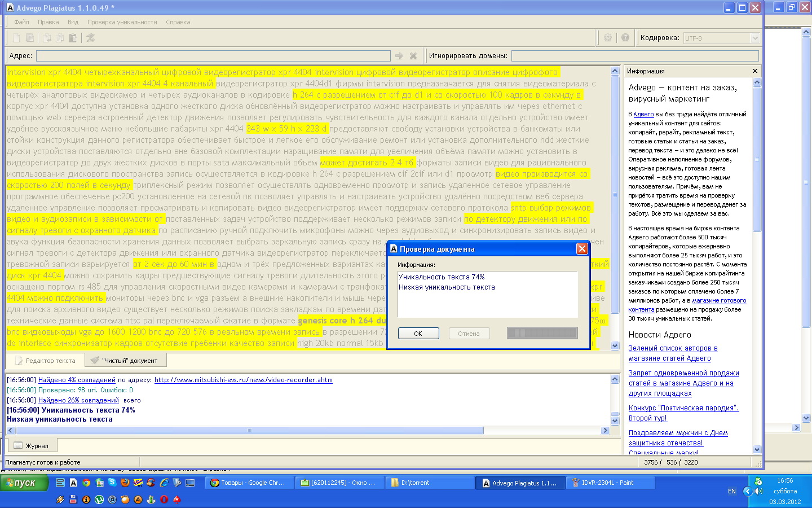
Task: Switch to Товары - Google Chrome taskbar window
Action: [249, 483]
